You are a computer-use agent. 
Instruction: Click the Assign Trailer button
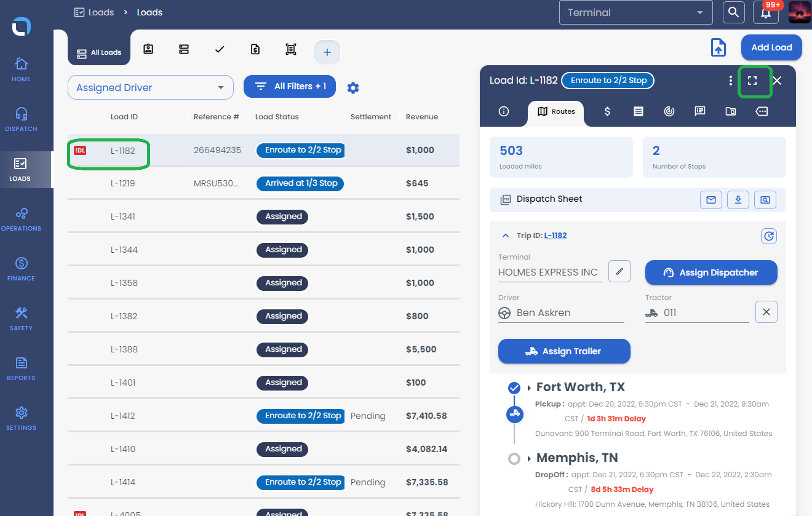click(x=564, y=351)
